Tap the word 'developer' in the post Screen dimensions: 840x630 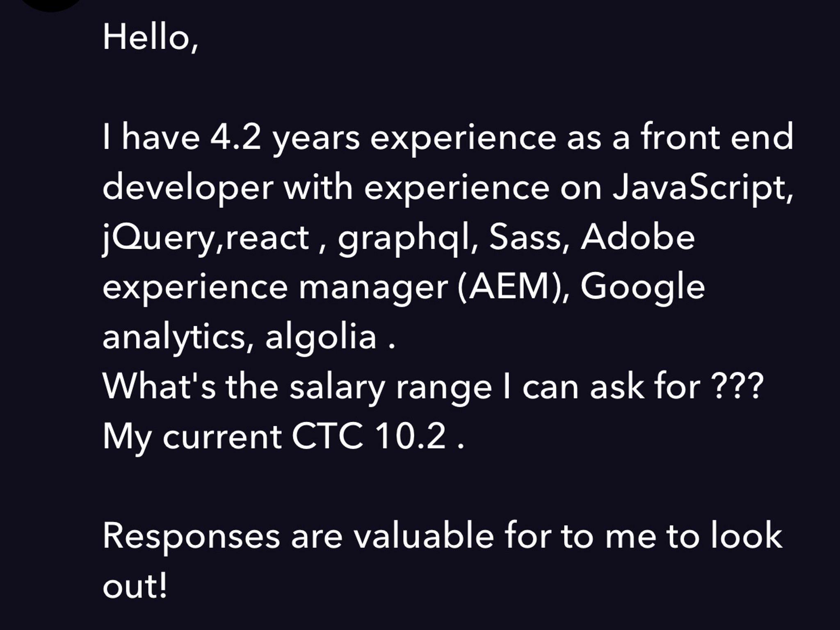187,189
